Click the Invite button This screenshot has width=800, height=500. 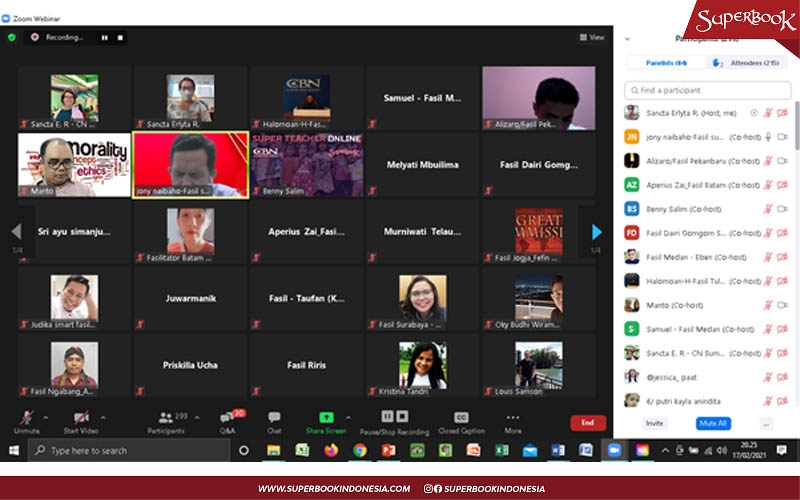click(x=654, y=423)
